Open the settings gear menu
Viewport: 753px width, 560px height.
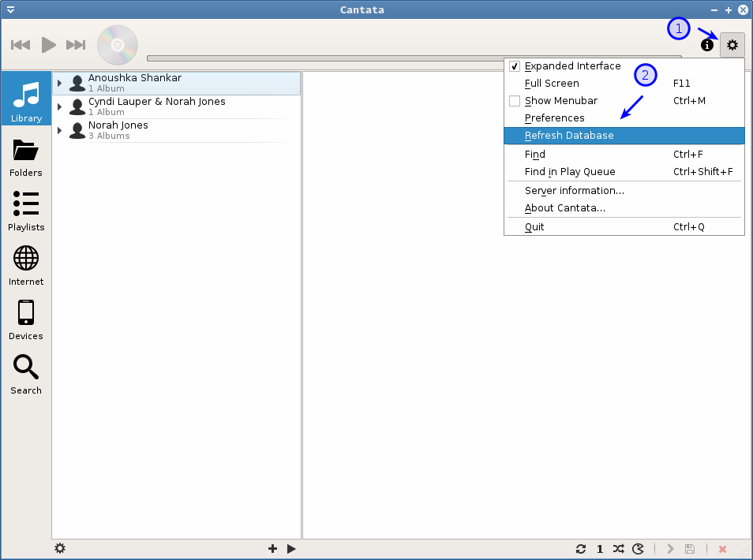pyautogui.click(x=732, y=45)
